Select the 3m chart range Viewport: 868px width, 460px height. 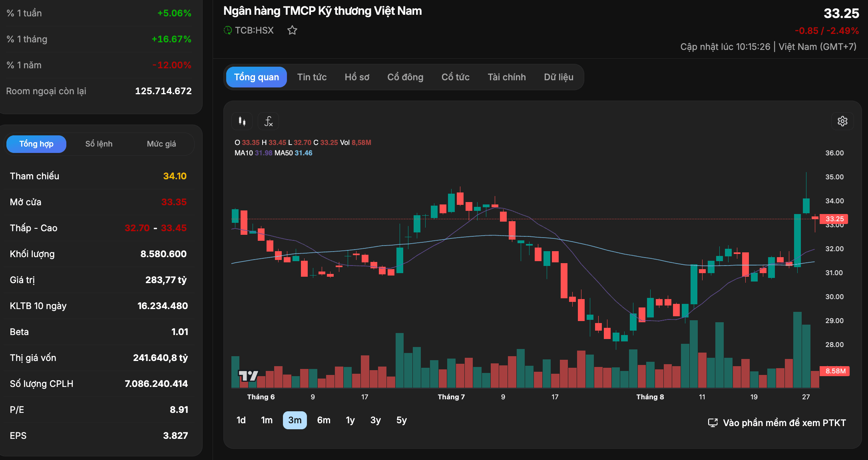click(x=295, y=420)
